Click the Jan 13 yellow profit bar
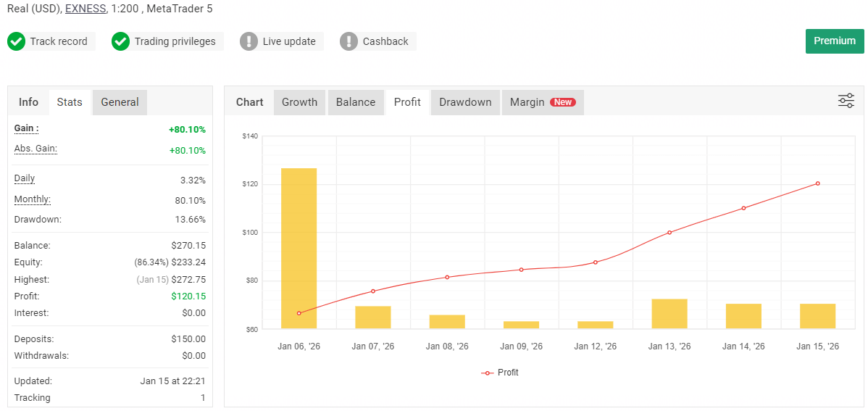 tap(669, 314)
